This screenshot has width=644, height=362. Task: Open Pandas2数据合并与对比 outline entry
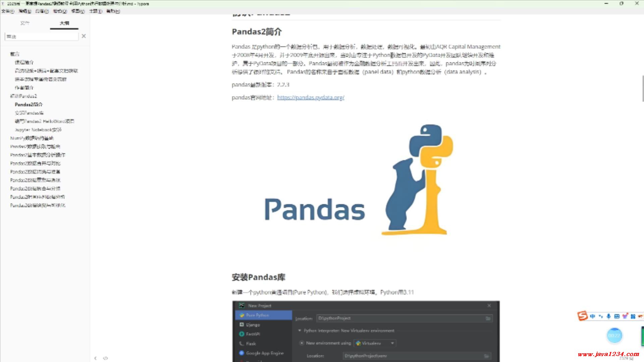pyautogui.click(x=35, y=163)
